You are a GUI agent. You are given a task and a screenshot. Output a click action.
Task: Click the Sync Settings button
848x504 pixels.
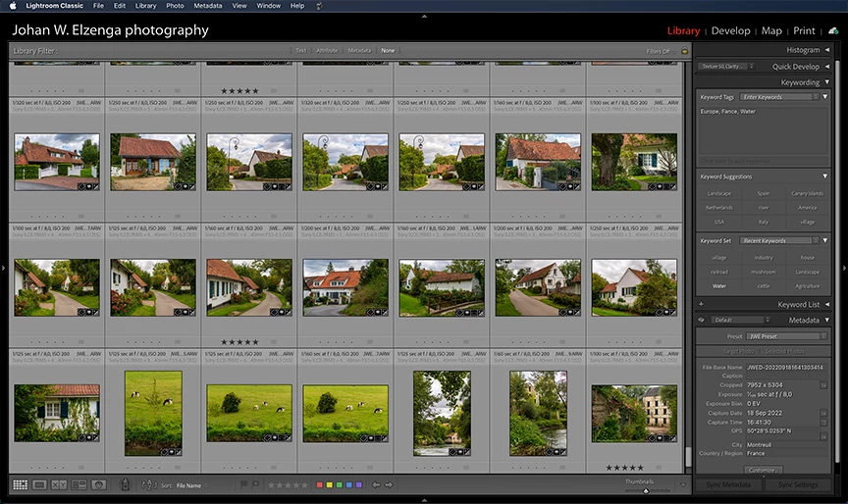click(x=798, y=484)
